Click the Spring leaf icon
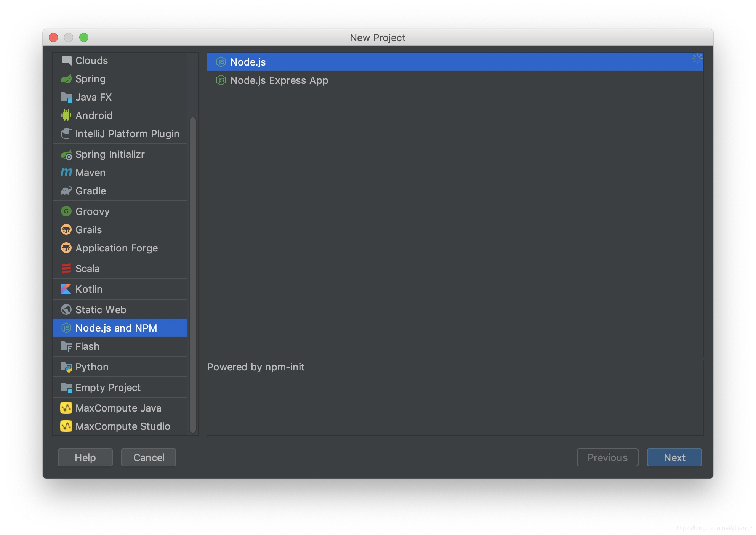 point(66,79)
